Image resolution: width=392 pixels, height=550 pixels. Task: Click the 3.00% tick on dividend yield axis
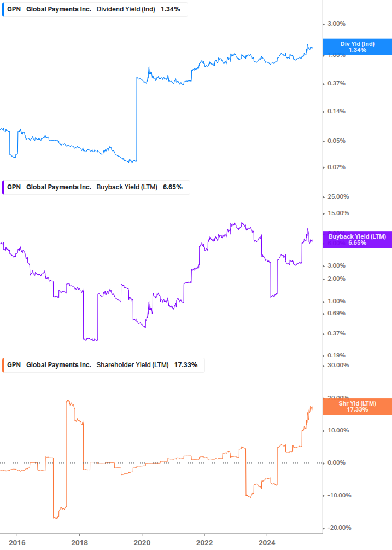point(336,24)
